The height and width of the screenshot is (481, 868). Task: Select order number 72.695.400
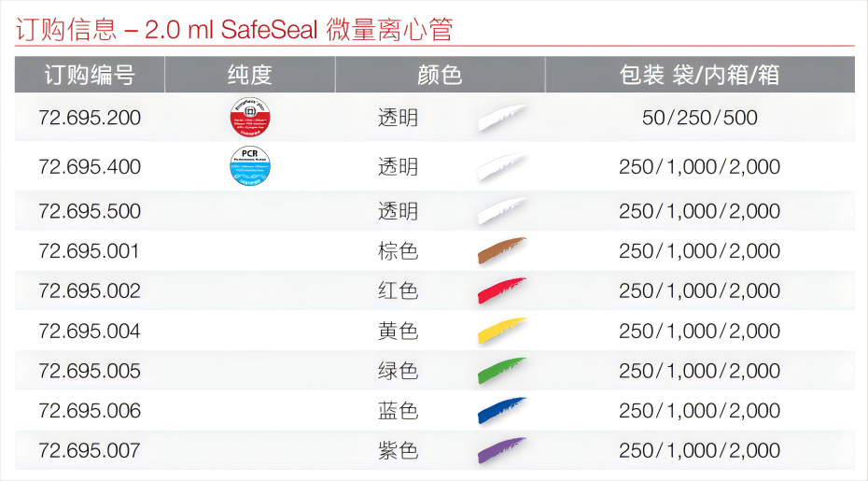click(90, 167)
